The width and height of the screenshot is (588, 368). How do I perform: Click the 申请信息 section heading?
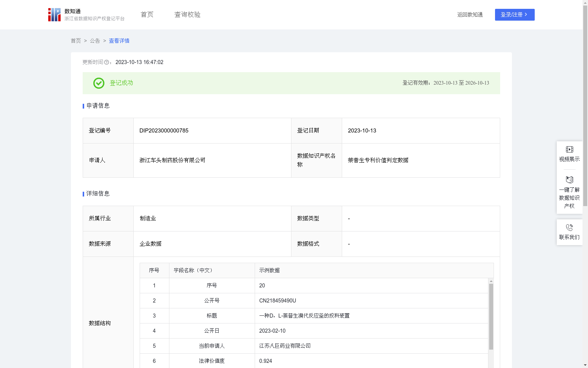(x=98, y=106)
